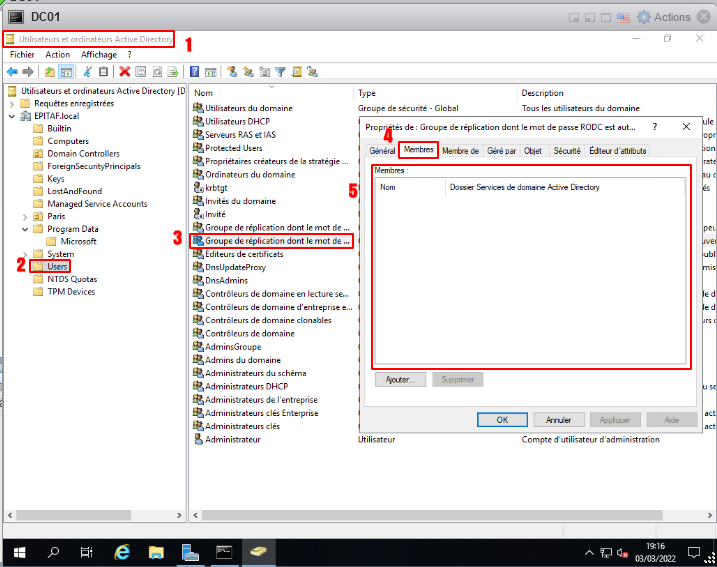The image size is (717, 567).
Task: Expand the Paris organizational unit
Action: click(x=24, y=216)
